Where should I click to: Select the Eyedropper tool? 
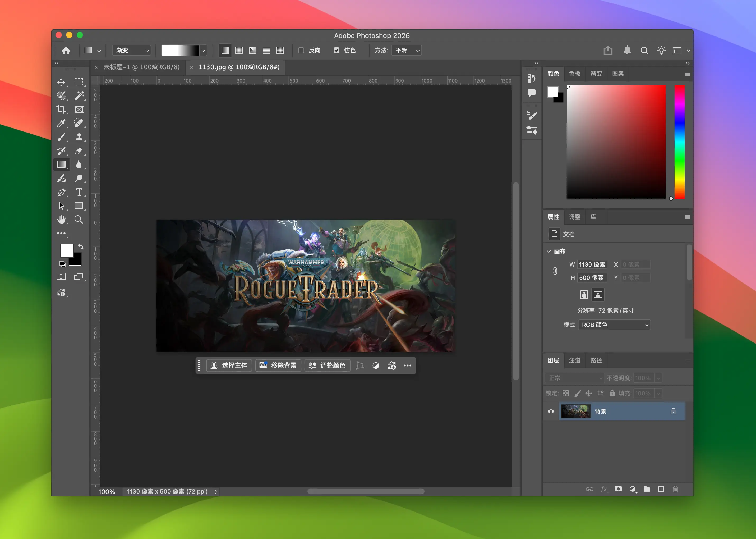pos(61,123)
